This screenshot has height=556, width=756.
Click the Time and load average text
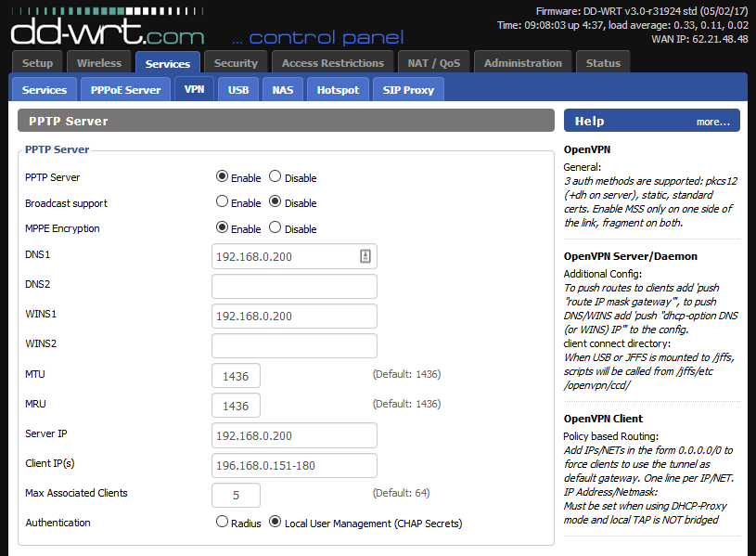click(622, 25)
